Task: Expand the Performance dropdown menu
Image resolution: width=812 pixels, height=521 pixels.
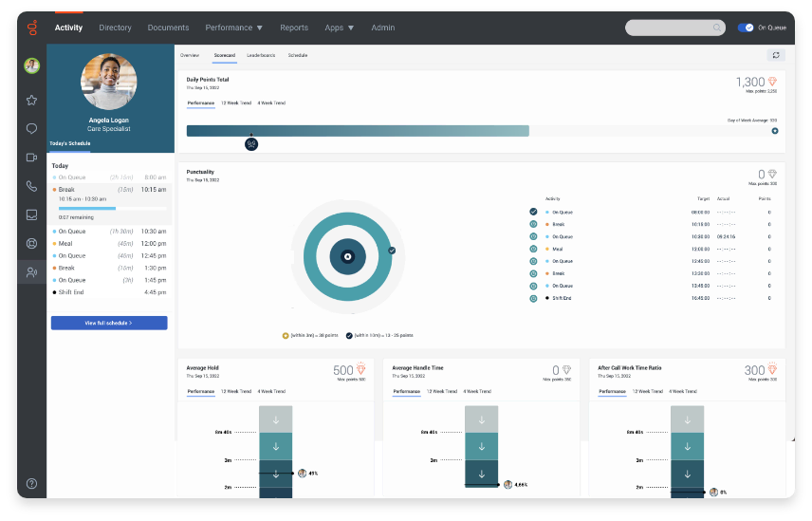Action: (233, 28)
